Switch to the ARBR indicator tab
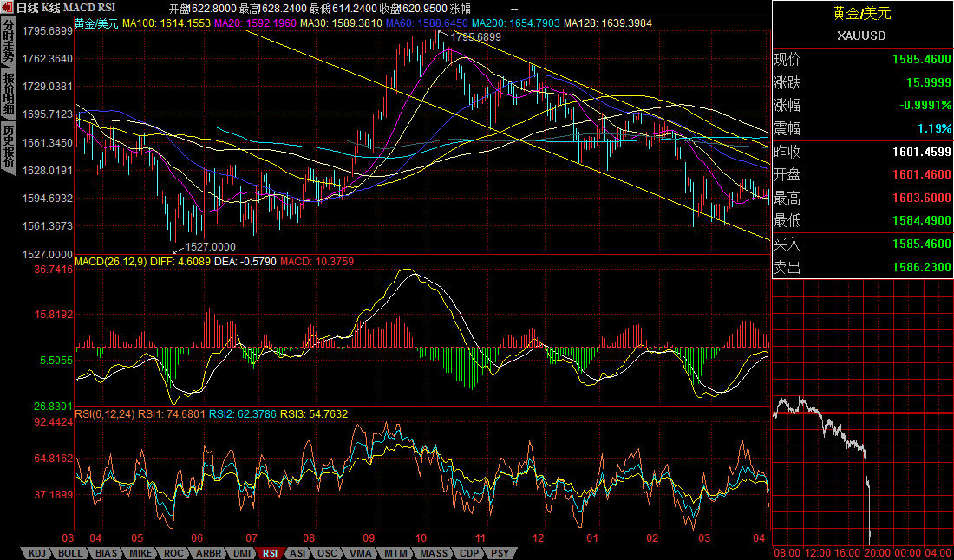The image size is (954, 560). (208, 553)
